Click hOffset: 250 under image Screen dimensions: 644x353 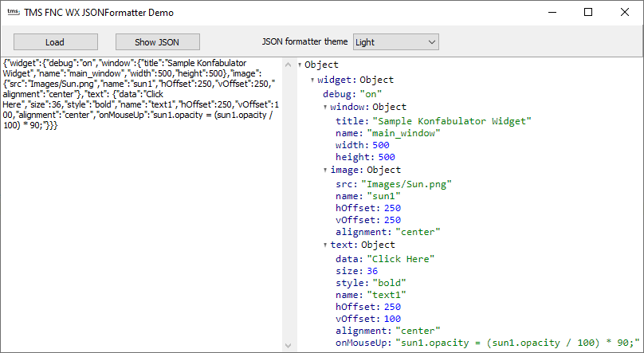pos(368,208)
